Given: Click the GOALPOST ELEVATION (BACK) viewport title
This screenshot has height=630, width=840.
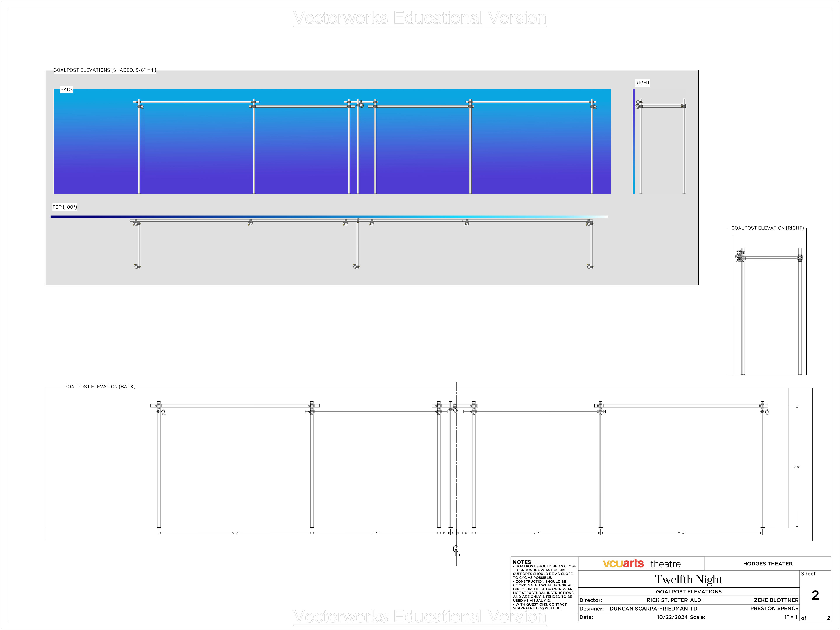Looking at the screenshot, I should [100, 387].
